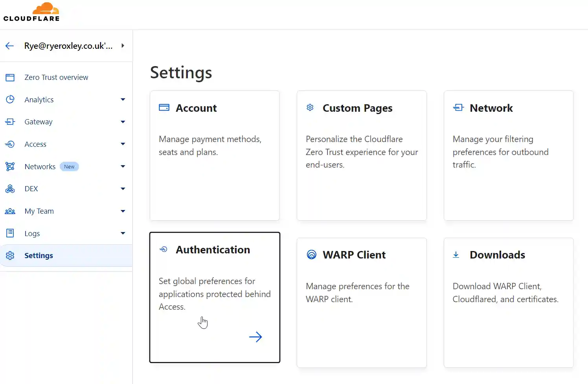The height and width of the screenshot is (384, 588).
Task: Click the Networks node icon
Action: (x=10, y=166)
